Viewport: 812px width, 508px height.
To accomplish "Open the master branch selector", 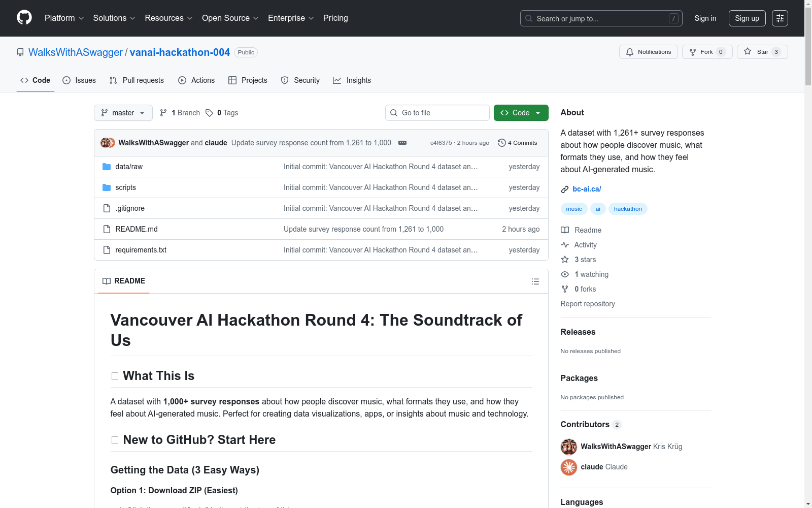I will 123,113.
